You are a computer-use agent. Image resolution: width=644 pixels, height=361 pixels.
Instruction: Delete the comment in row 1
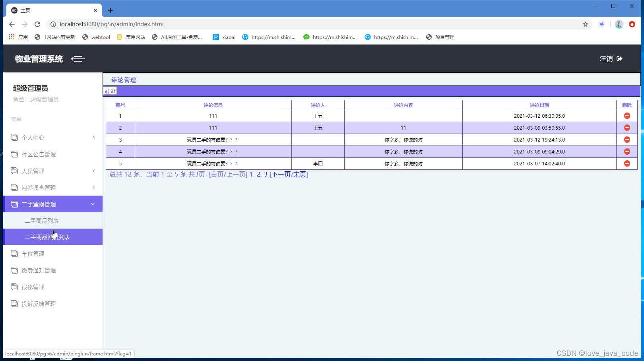[627, 116]
